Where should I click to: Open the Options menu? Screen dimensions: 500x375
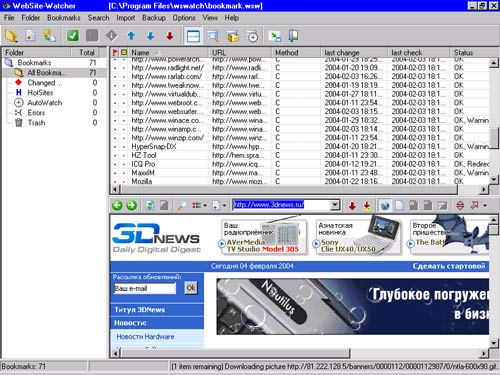click(184, 18)
